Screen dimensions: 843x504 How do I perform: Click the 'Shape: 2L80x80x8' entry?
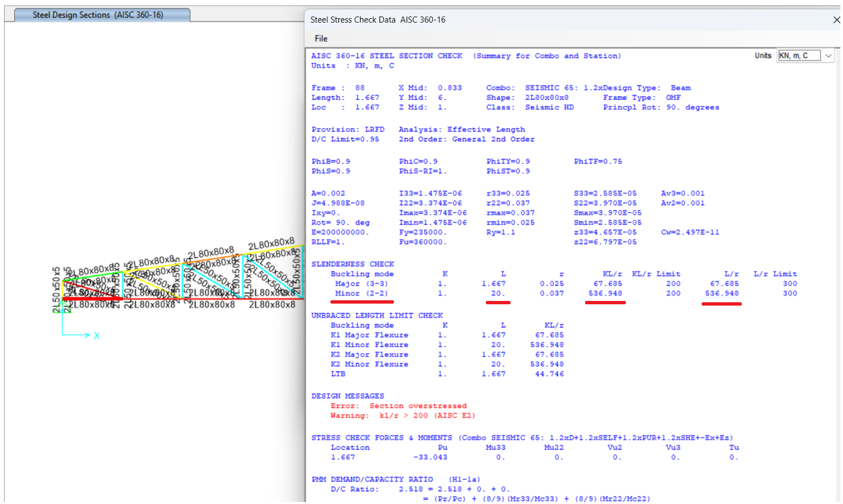pos(527,98)
